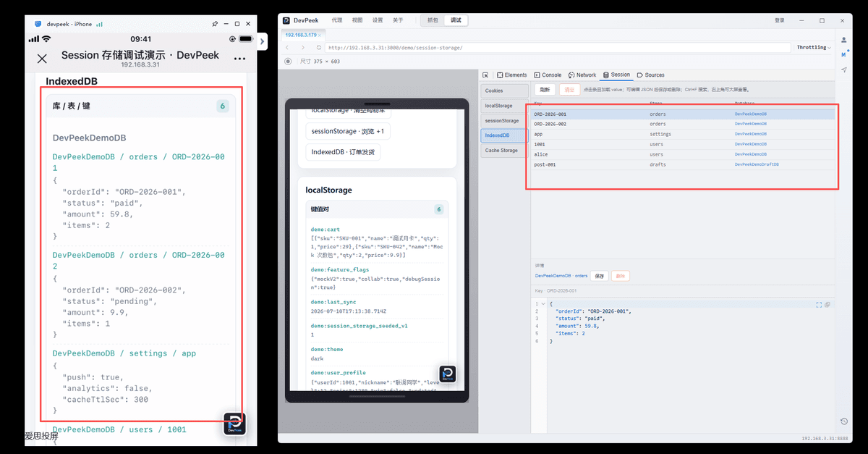Click the 保存 save button
The image size is (868, 454).
tap(600, 276)
